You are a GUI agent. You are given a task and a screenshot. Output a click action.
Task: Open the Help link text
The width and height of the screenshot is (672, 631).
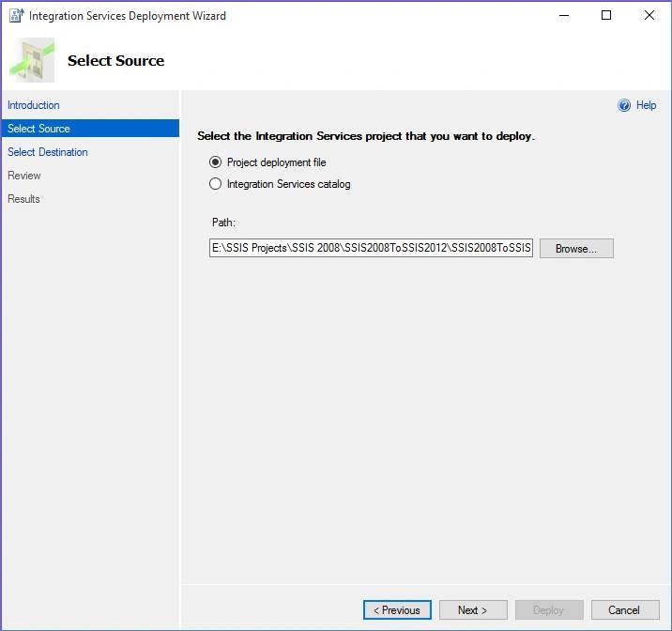[646, 105]
